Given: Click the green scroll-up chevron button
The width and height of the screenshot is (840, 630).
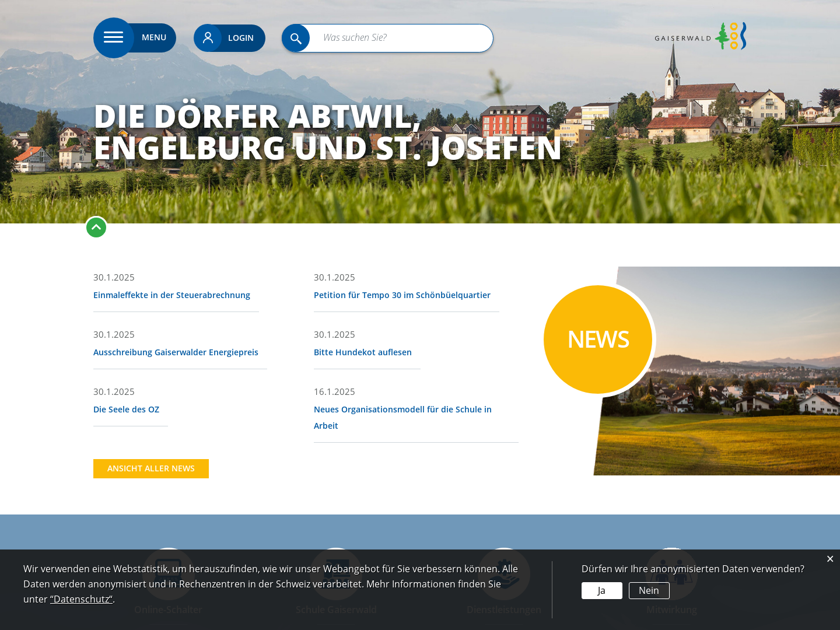Looking at the screenshot, I should click(x=96, y=228).
